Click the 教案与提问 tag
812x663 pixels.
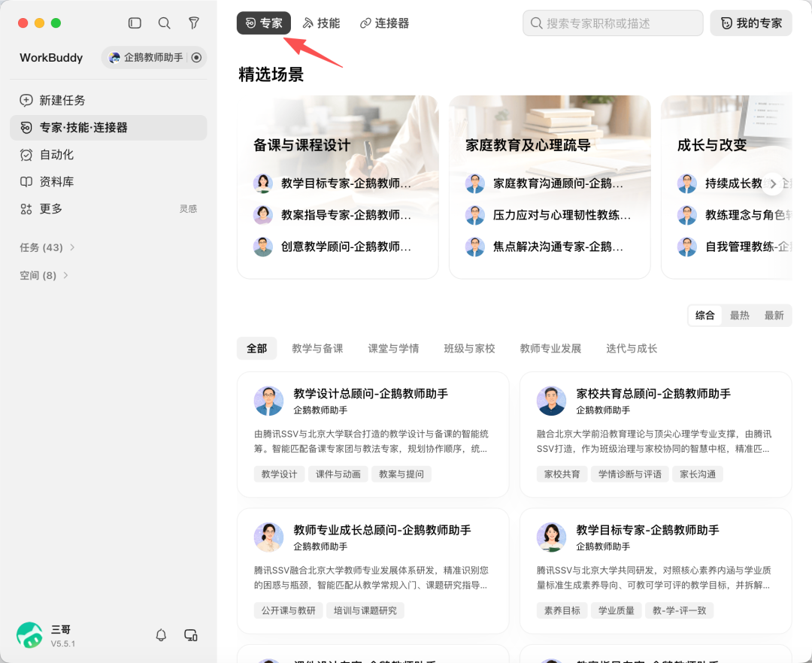click(401, 474)
